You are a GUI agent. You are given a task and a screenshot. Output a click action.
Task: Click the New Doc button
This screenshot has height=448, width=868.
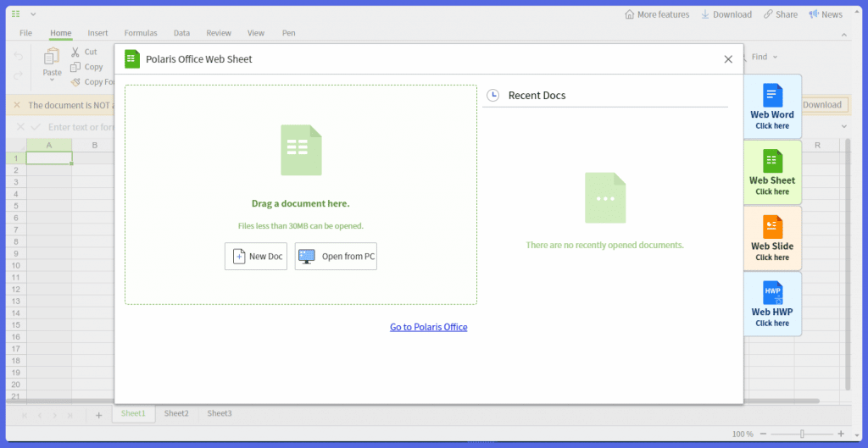[x=256, y=256]
